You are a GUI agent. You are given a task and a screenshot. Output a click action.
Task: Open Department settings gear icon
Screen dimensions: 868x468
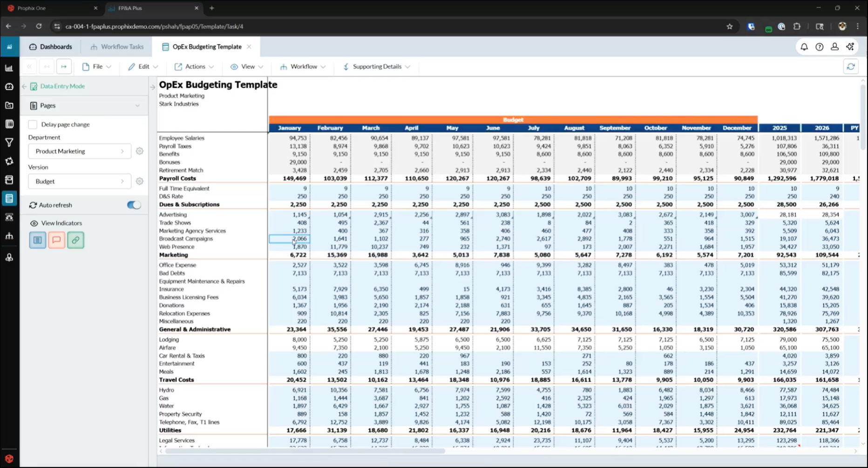[139, 151]
